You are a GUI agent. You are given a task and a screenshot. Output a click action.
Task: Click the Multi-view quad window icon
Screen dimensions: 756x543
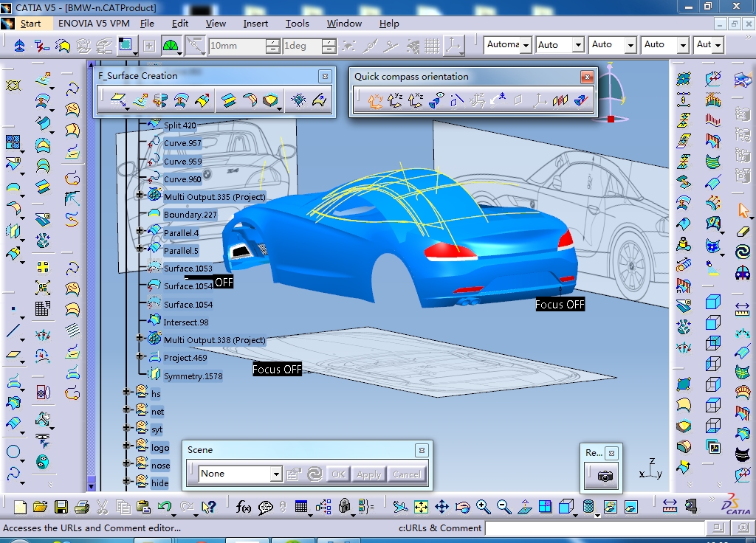546,507
